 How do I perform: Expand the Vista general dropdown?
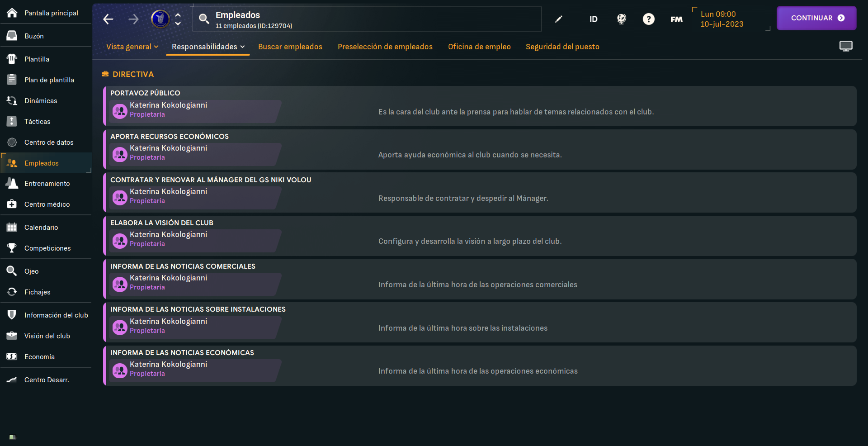pos(132,47)
